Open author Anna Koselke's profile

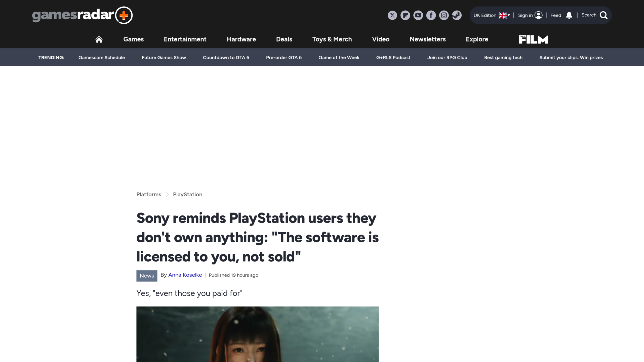pyautogui.click(x=185, y=275)
